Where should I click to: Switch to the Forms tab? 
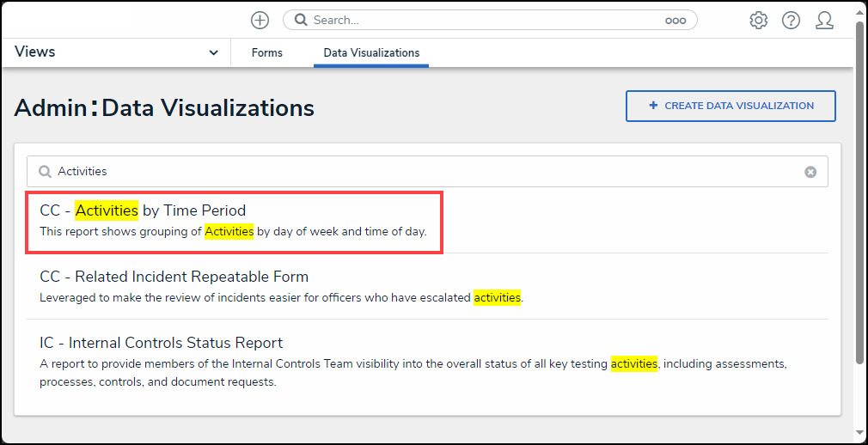point(266,53)
